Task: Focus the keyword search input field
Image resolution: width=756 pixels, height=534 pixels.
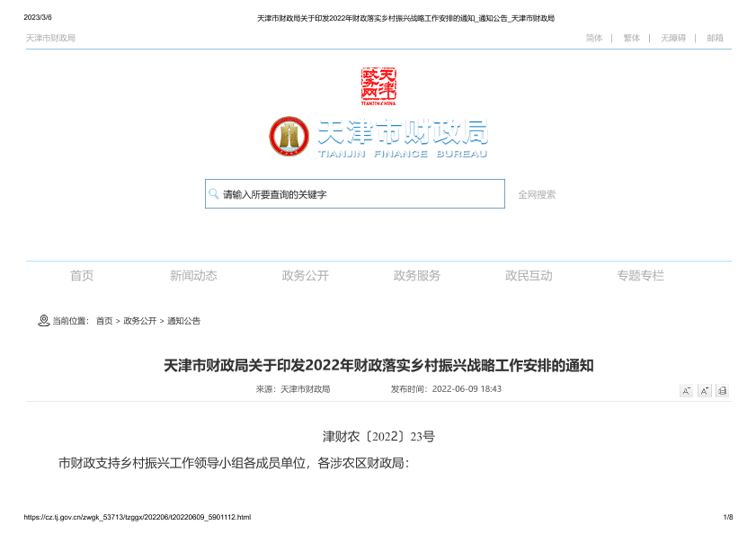Action: [x=360, y=194]
